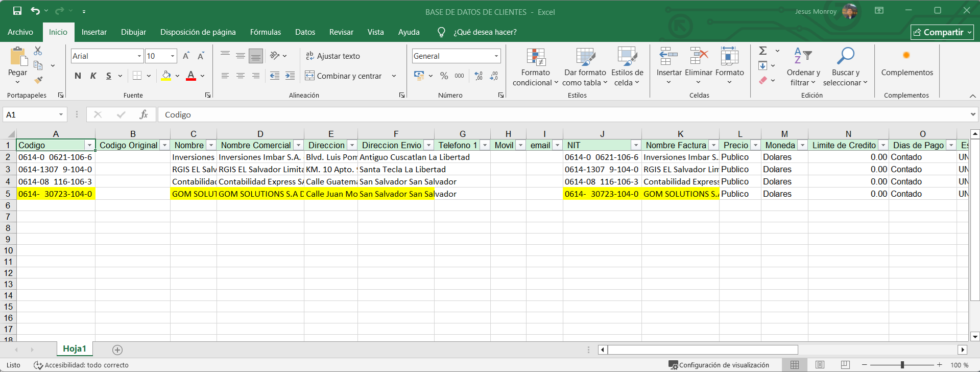Click Configuración de visualización

[x=719, y=365]
